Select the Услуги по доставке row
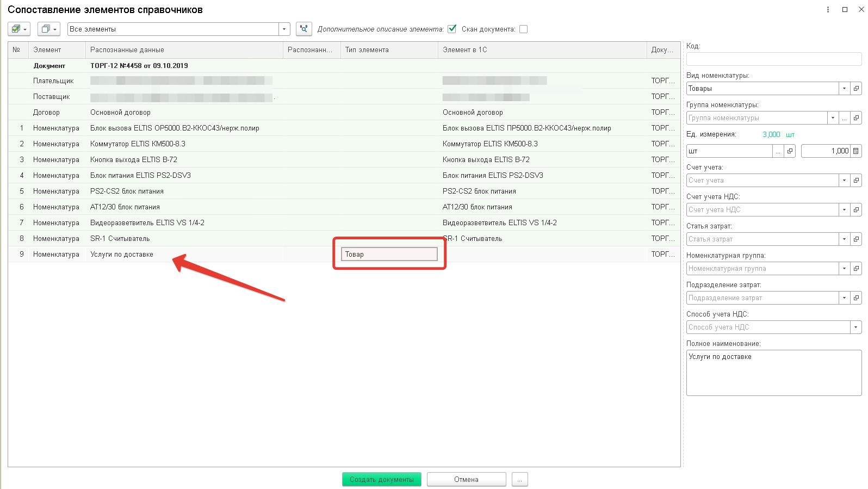The width and height of the screenshot is (868, 489). pyautogui.click(x=344, y=254)
